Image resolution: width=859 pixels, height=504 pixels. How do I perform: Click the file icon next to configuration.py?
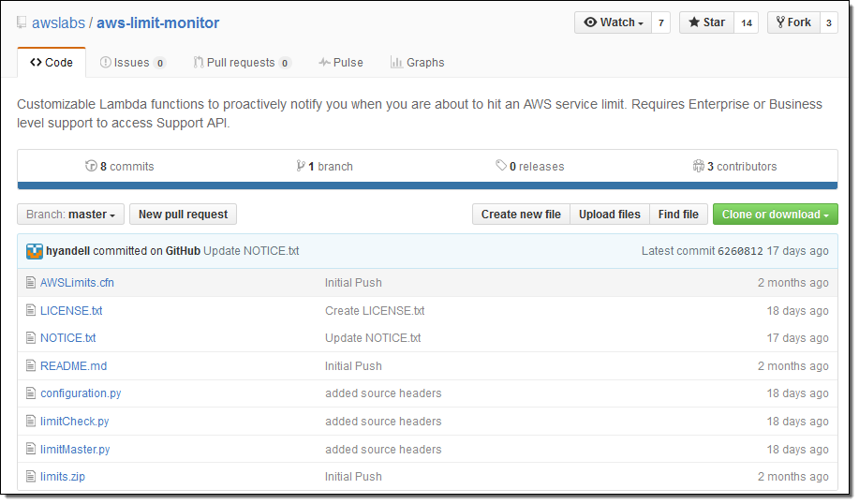[31, 393]
